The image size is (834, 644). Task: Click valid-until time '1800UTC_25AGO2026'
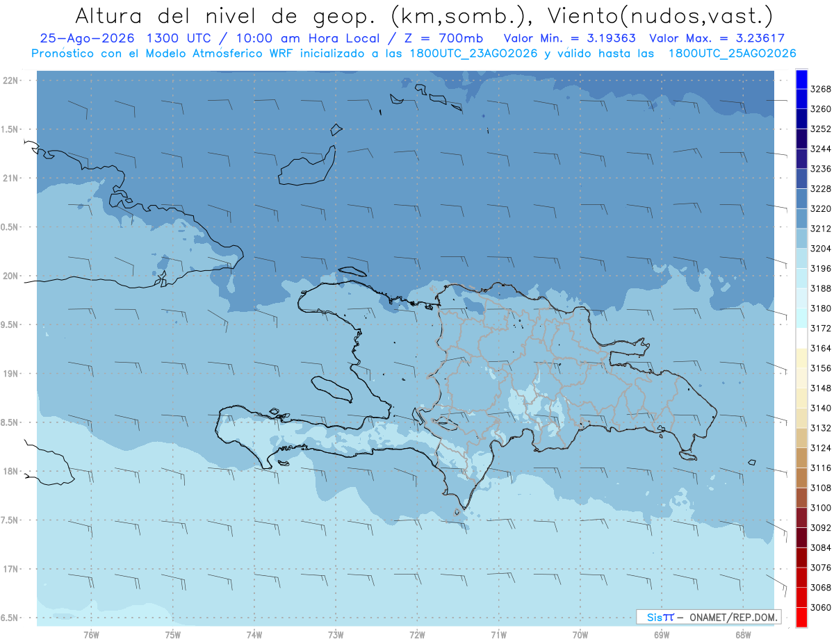pos(732,53)
